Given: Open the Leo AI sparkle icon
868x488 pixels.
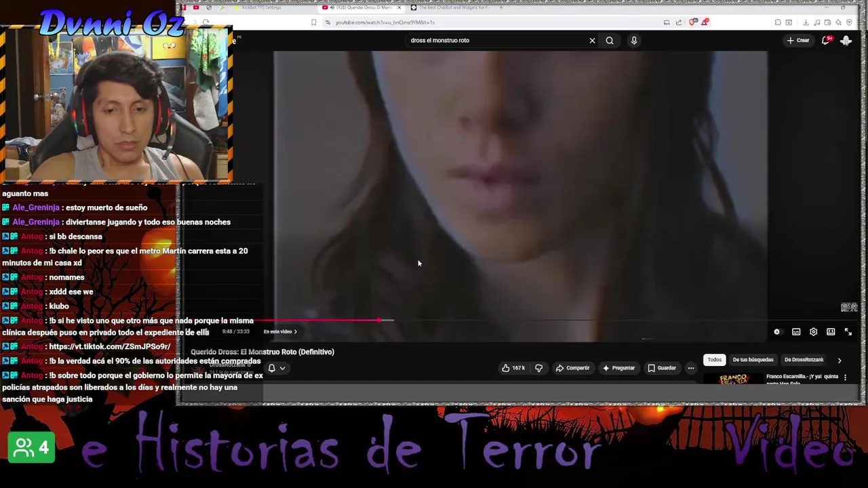Looking at the screenshot, I should 838,22.
